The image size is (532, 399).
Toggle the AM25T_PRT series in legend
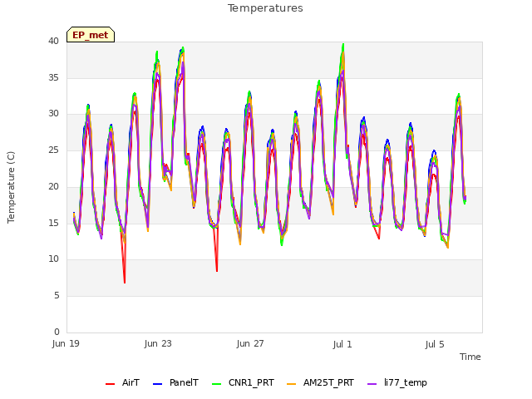coord(320,383)
